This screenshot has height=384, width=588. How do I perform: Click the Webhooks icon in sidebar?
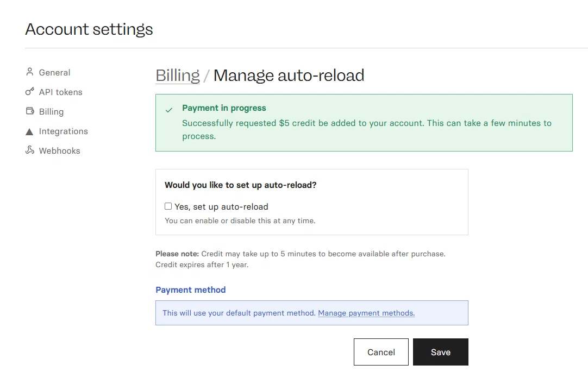(30, 150)
